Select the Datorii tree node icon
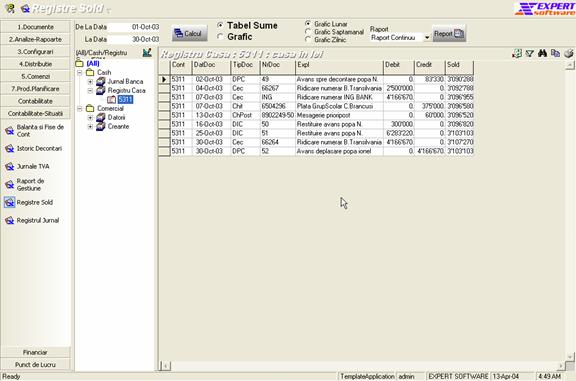The height and width of the screenshot is (381, 576). click(x=101, y=117)
